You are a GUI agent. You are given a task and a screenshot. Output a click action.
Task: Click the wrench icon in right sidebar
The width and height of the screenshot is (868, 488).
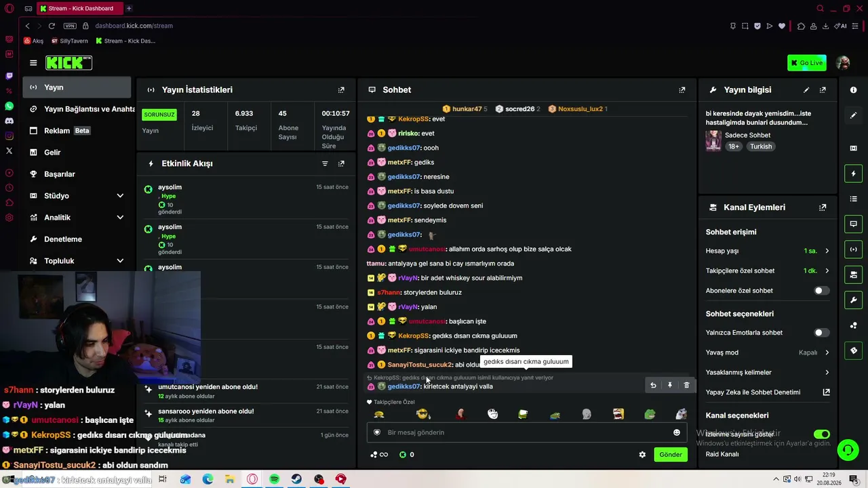click(x=854, y=300)
